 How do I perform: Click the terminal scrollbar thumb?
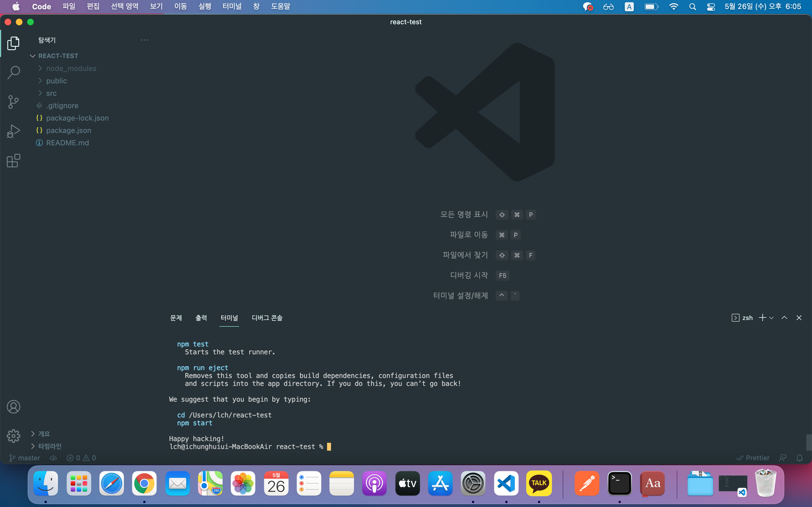pos(809,442)
